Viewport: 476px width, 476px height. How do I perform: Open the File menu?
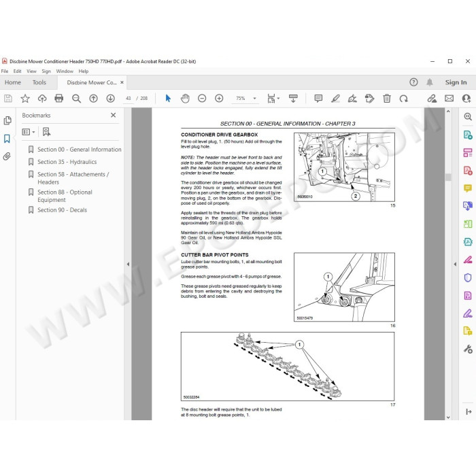[5, 71]
